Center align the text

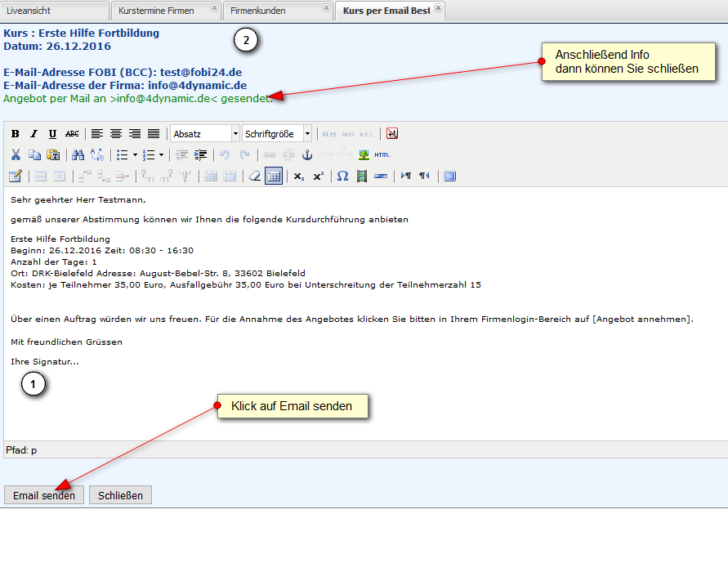116,134
